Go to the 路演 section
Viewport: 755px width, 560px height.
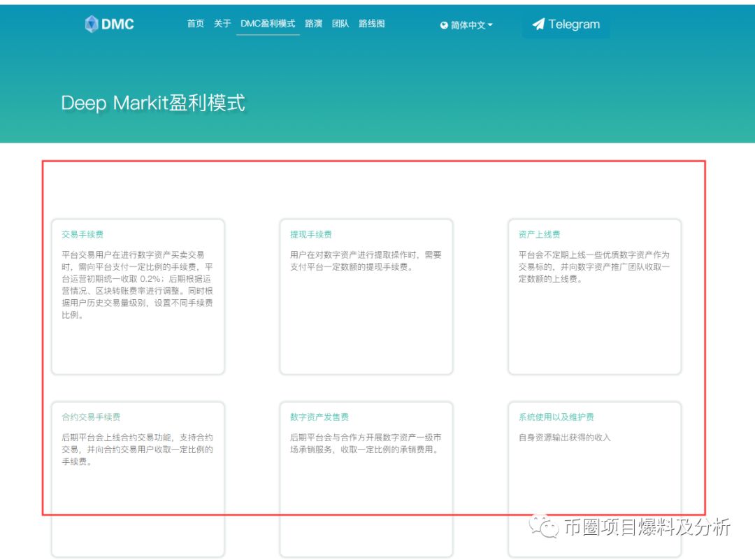click(x=313, y=24)
